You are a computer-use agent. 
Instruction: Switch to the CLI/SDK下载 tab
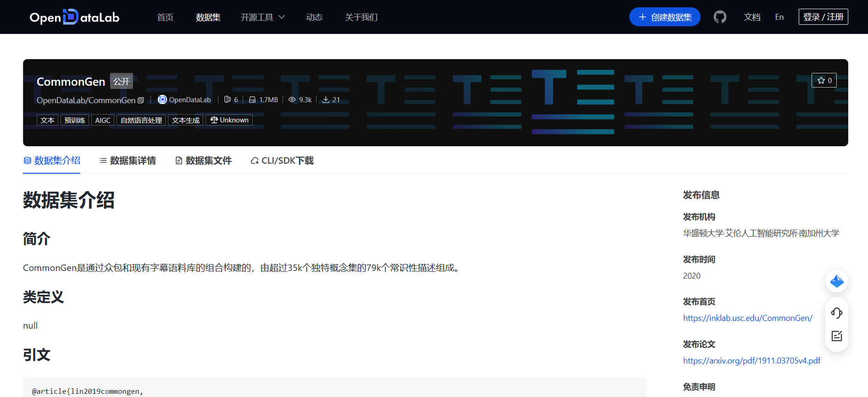(282, 160)
